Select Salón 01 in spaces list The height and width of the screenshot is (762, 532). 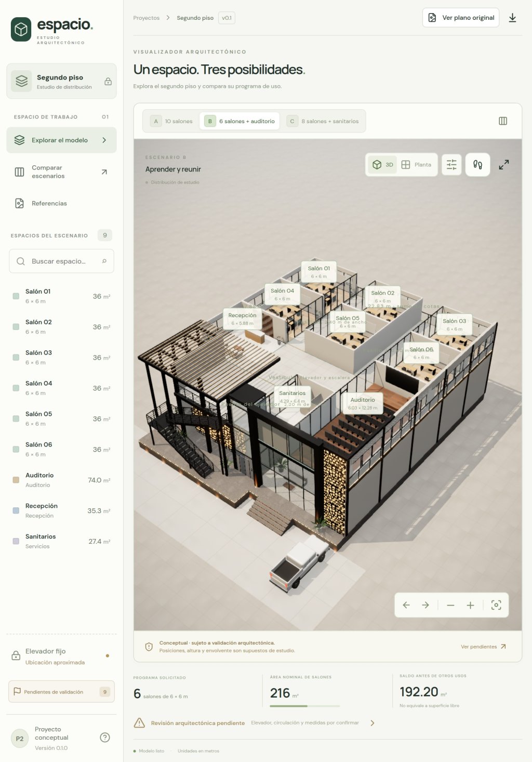click(x=61, y=296)
